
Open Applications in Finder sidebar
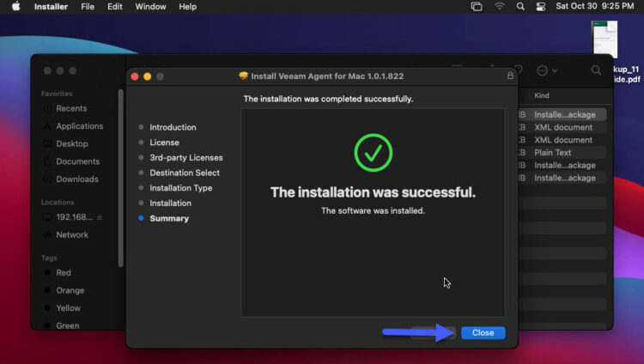[x=79, y=126]
